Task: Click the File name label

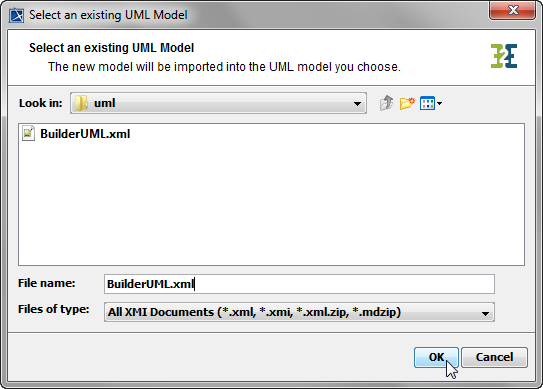Action: click(x=46, y=283)
